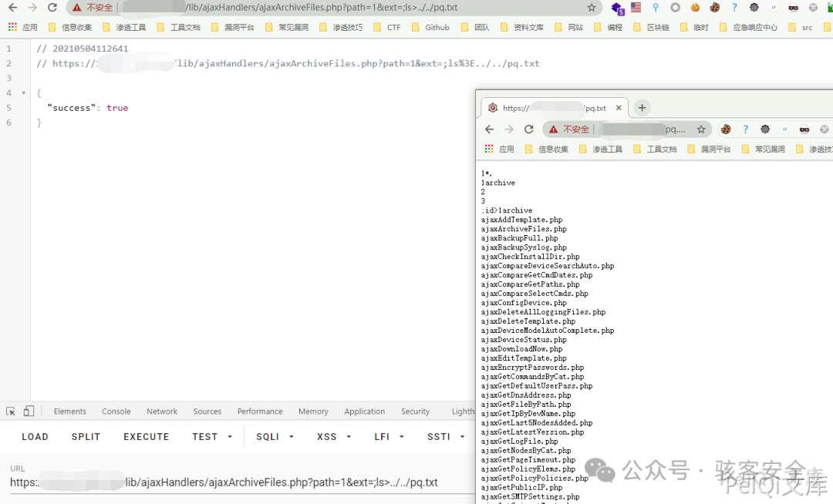833x504 pixels.
Task: Switch to the Application DevTools tab
Action: point(364,412)
